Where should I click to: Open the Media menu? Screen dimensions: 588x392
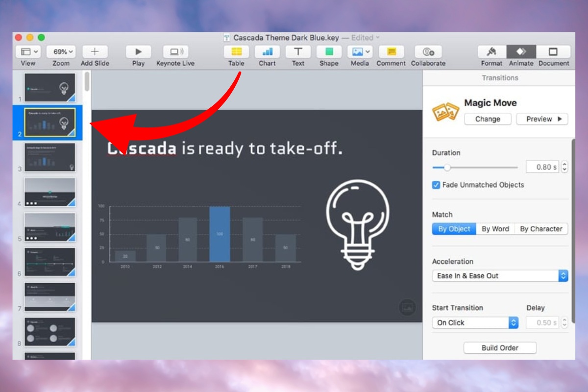pyautogui.click(x=359, y=52)
